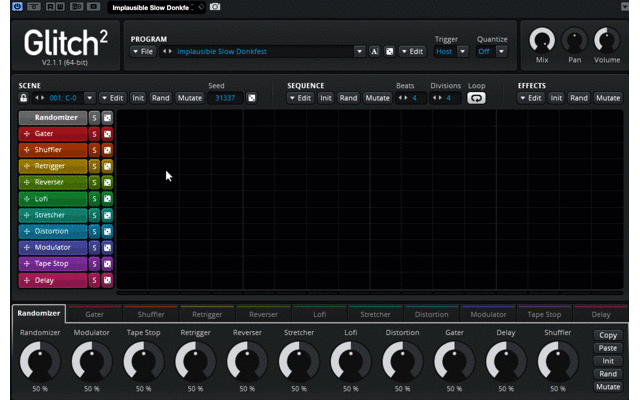Click the program randomize dice icon
This screenshot has width=640, height=400.
[390, 51]
